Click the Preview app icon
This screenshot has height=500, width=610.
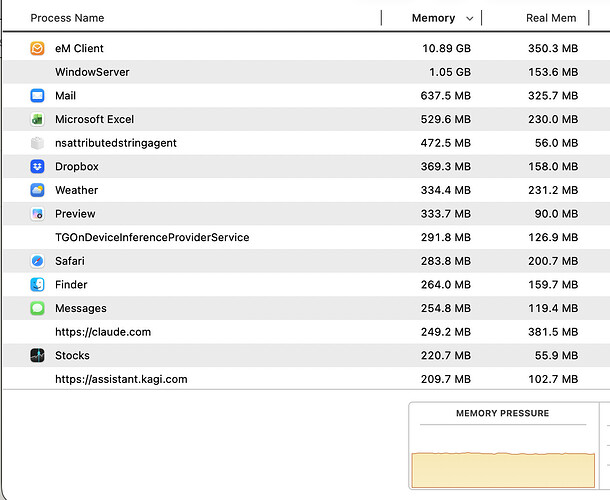(37, 214)
